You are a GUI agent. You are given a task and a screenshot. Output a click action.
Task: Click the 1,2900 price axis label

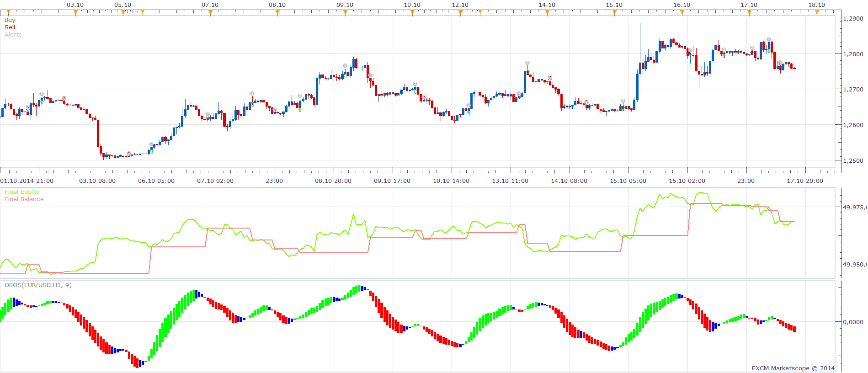853,19
